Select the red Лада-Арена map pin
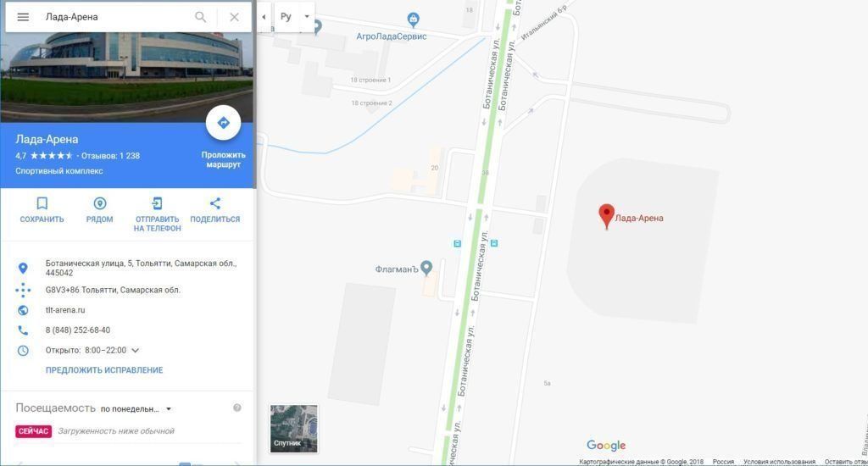The width and height of the screenshot is (868, 466). pyautogui.click(x=607, y=216)
